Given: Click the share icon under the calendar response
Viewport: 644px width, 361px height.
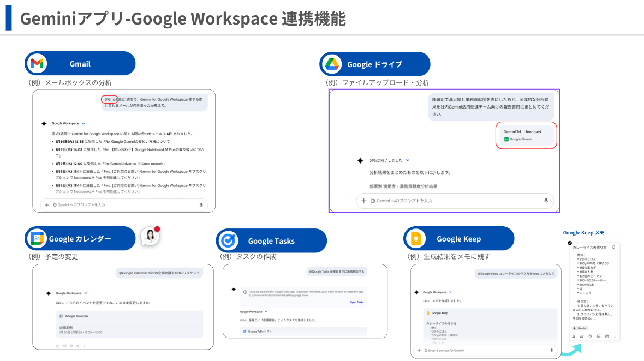Looking at the screenshot, I should point(77,346).
